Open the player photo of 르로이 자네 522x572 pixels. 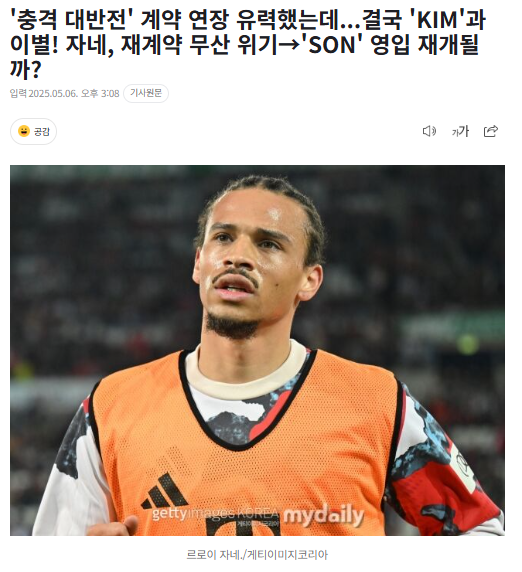click(x=257, y=350)
